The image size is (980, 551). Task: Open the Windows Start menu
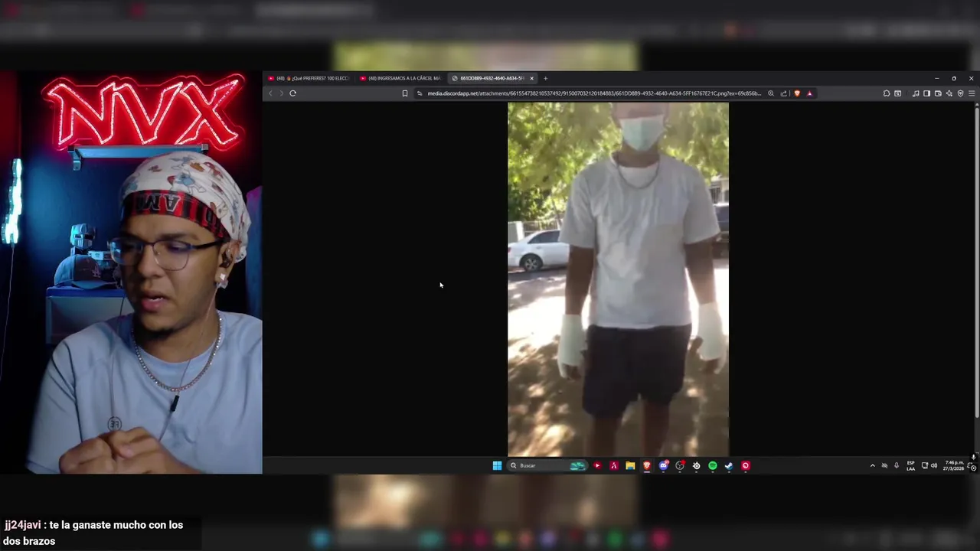(497, 465)
